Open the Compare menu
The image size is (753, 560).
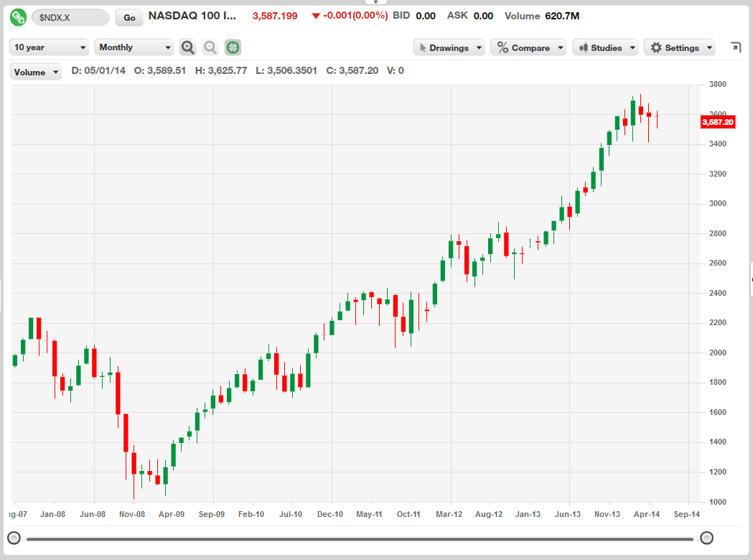point(528,47)
